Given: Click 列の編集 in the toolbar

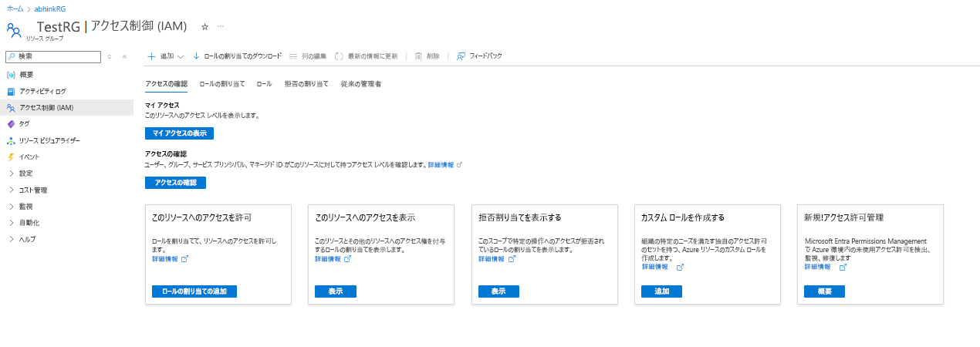Looking at the screenshot, I should coord(308,56).
